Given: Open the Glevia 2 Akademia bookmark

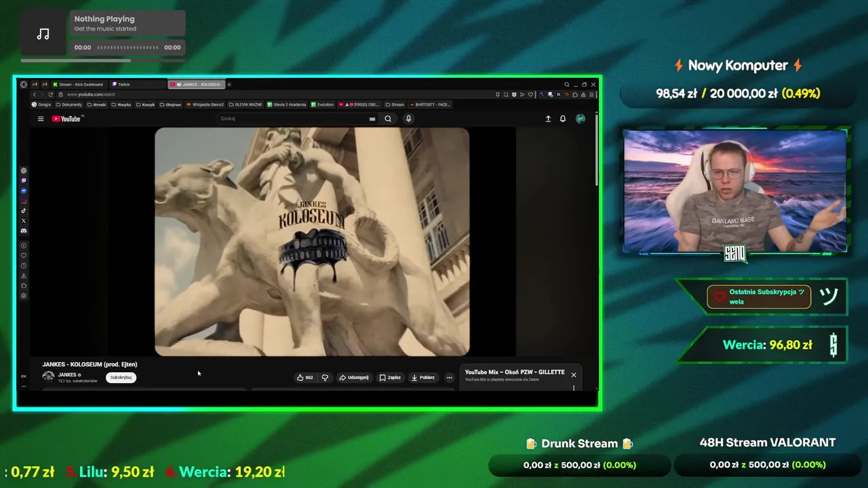Looking at the screenshot, I should coord(287,104).
